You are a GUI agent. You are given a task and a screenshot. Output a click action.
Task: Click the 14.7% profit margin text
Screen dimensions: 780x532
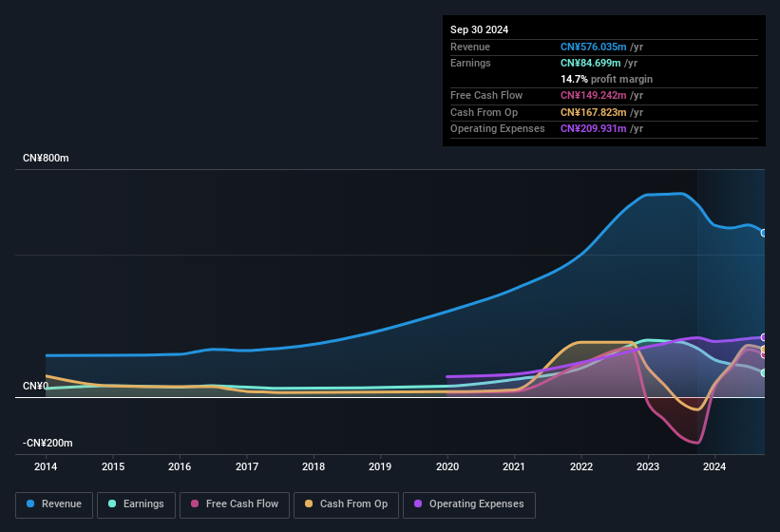[x=606, y=79]
